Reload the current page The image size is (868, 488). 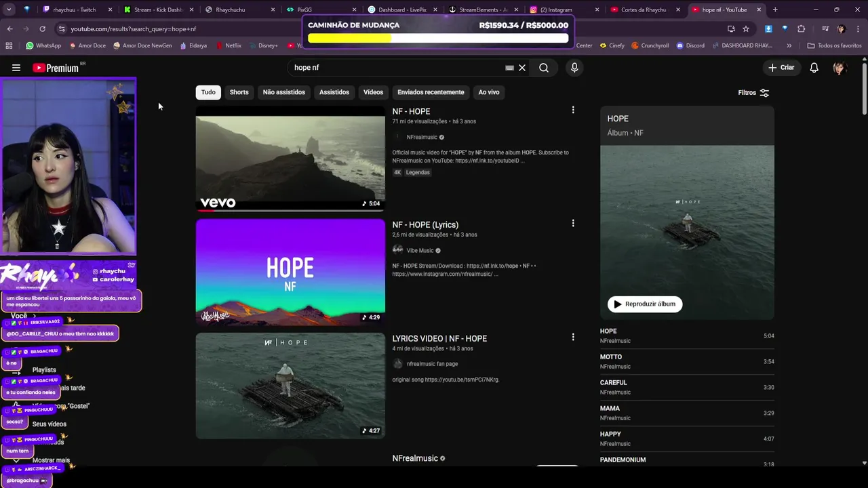coord(42,29)
